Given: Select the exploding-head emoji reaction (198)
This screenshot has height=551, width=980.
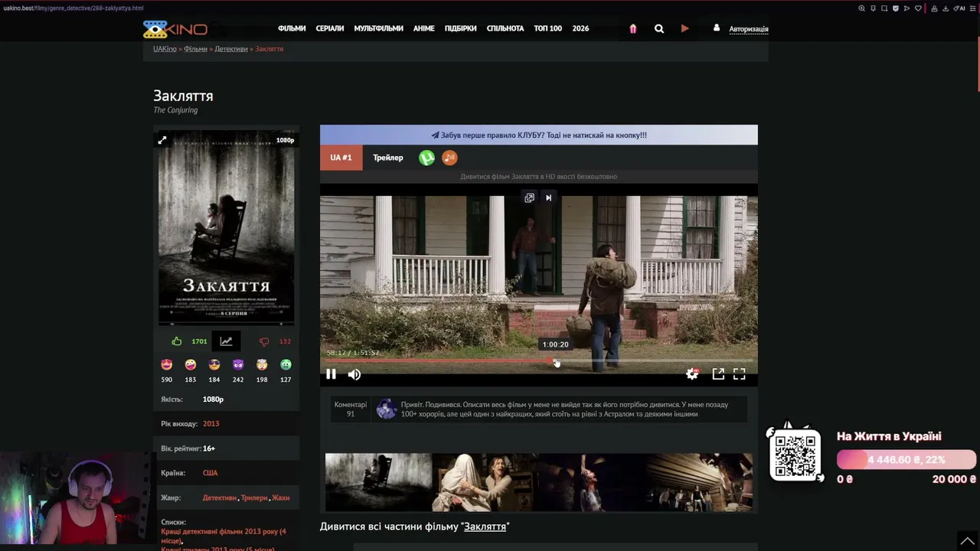Looking at the screenshot, I should (262, 365).
